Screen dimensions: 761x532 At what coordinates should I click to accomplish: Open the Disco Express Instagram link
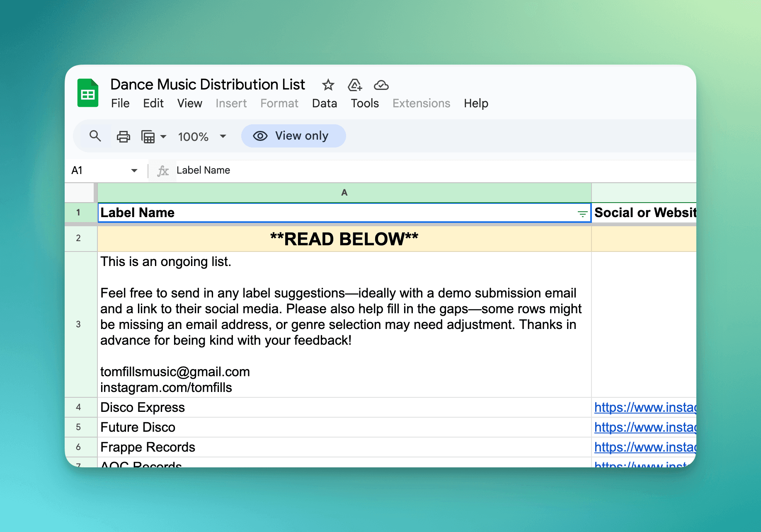(645, 407)
